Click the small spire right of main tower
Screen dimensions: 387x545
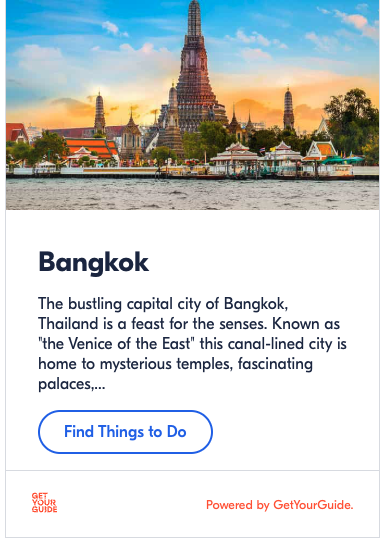pos(288,108)
